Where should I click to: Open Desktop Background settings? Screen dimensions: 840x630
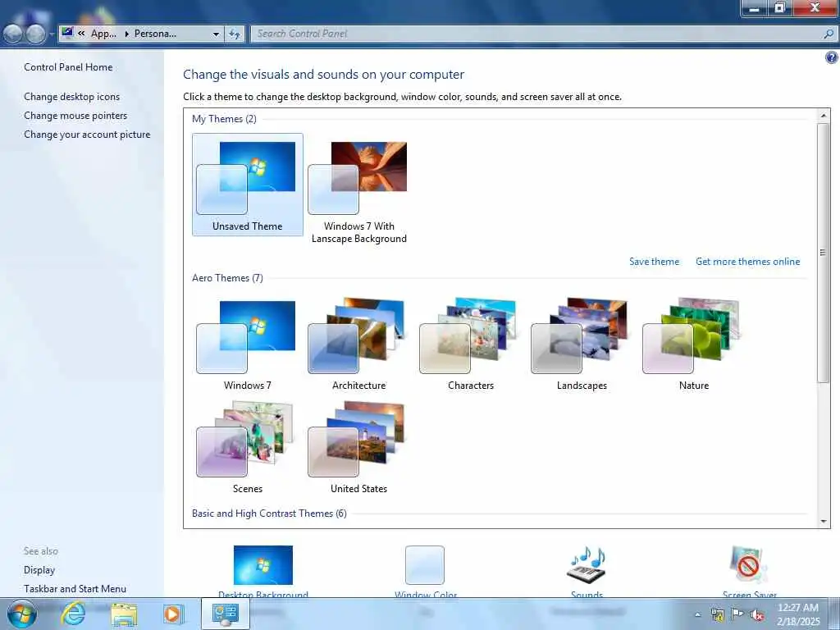263,571
